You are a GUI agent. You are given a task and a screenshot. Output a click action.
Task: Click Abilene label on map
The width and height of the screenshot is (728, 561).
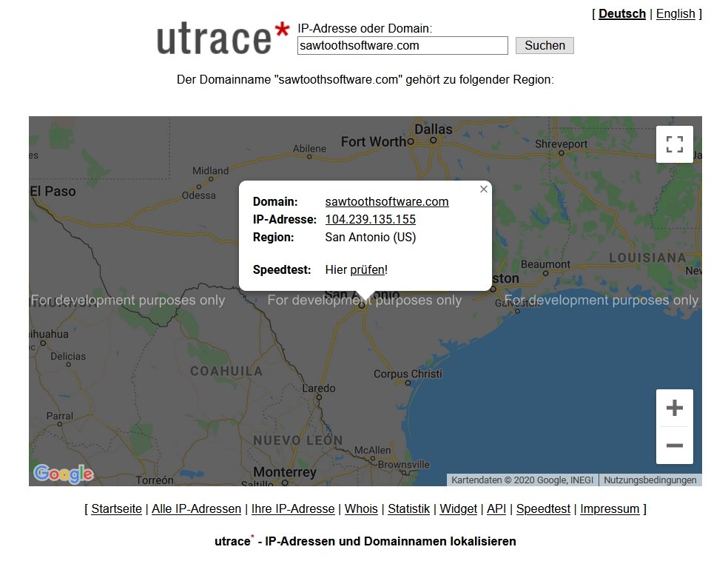point(309,149)
